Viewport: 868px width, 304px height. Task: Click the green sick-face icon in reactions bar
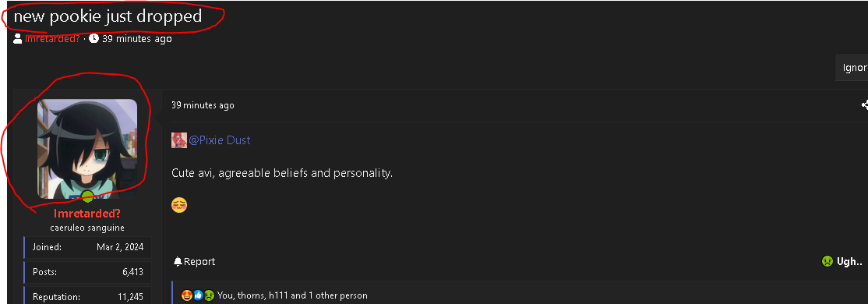209,295
